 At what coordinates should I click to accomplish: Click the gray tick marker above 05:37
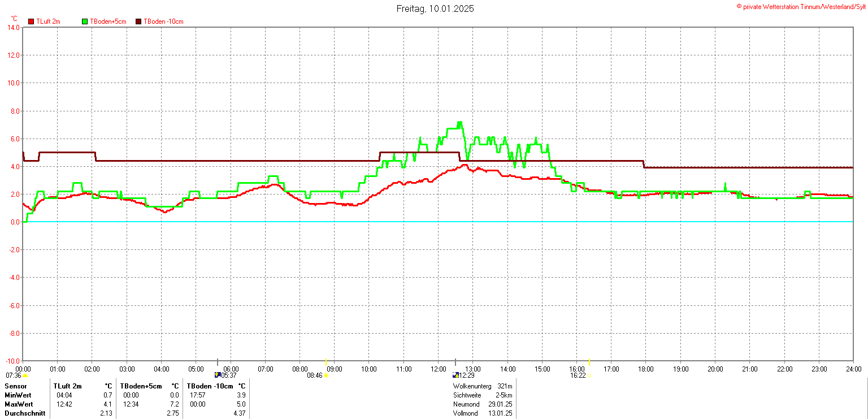coord(218,362)
